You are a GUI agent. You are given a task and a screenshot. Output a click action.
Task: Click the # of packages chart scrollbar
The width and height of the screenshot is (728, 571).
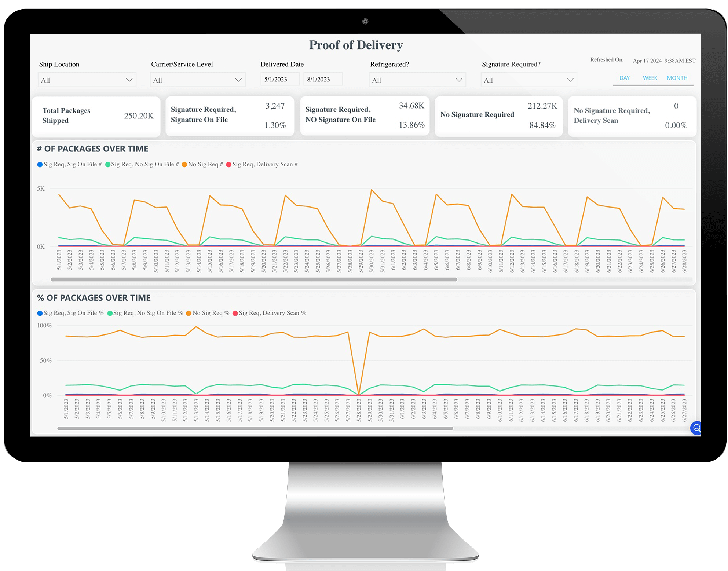tap(254, 279)
